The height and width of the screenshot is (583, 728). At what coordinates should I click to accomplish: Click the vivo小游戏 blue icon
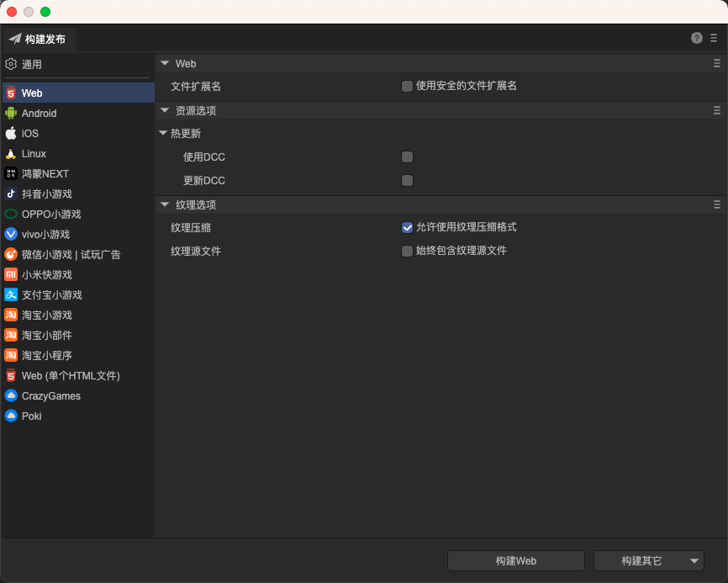(11, 234)
